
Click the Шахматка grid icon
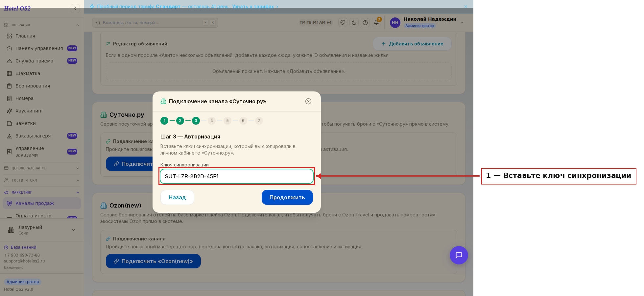pos(9,73)
